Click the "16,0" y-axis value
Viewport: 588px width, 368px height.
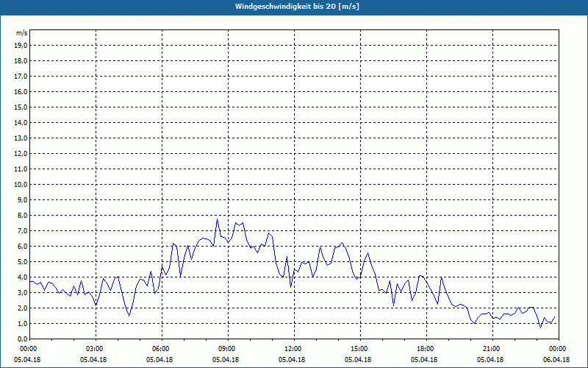(x=21, y=91)
